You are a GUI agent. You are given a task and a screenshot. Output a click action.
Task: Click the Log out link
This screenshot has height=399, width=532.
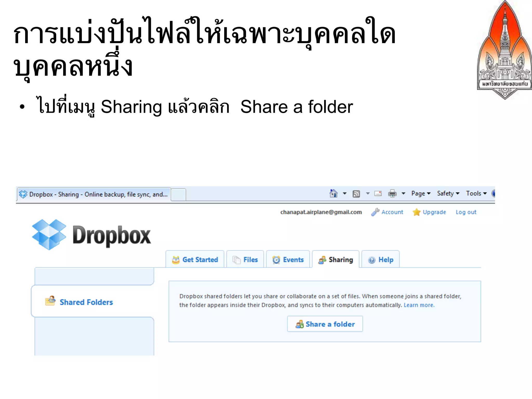point(466,212)
